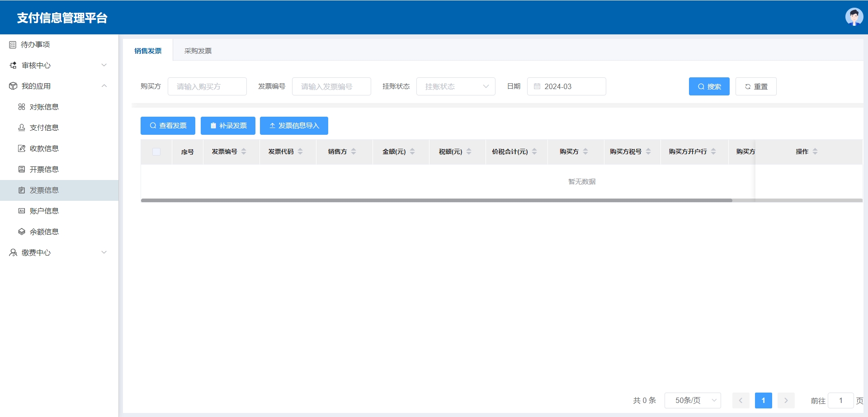Expand the 审核中心 menu

[x=59, y=66]
